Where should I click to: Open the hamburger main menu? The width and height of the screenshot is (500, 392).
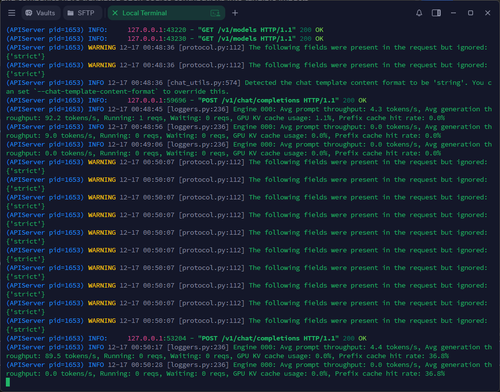[12, 13]
